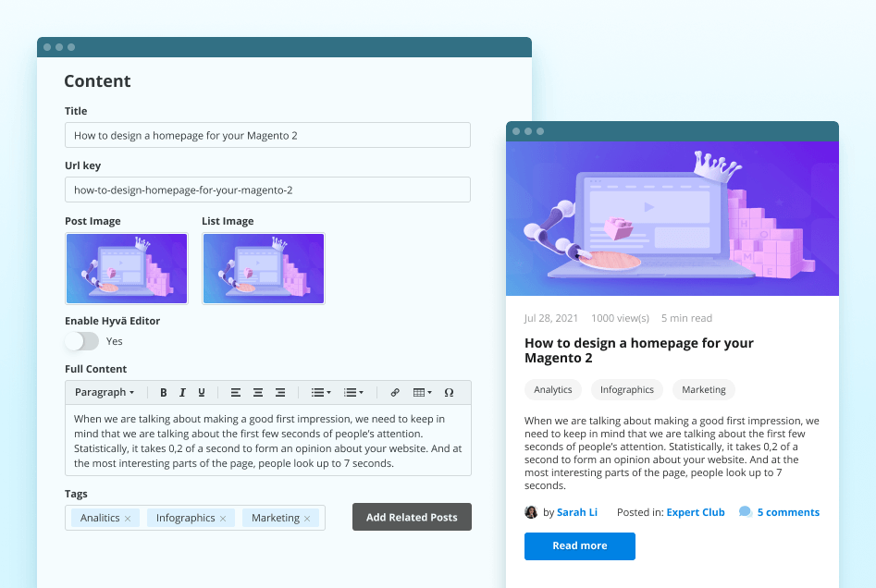
Task: Apply italic formatting in the editor
Action: [x=183, y=392]
